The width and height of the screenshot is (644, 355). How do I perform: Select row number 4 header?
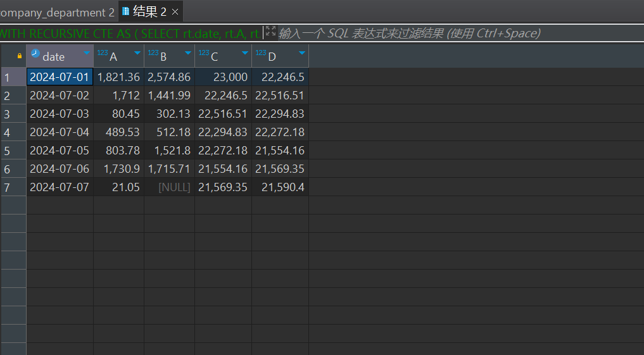pyautogui.click(x=13, y=132)
